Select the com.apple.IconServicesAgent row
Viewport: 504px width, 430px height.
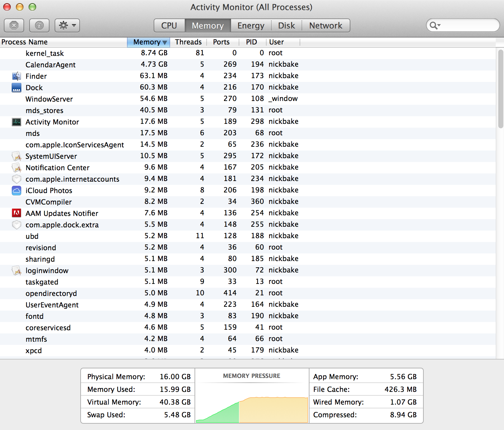pos(248,144)
